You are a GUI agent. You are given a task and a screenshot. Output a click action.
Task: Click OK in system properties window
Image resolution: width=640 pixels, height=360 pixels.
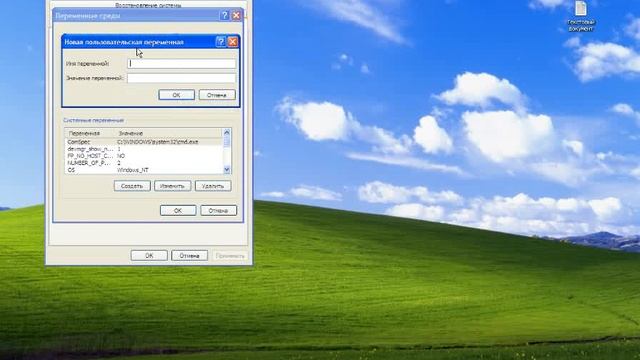(x=149, y=256)
